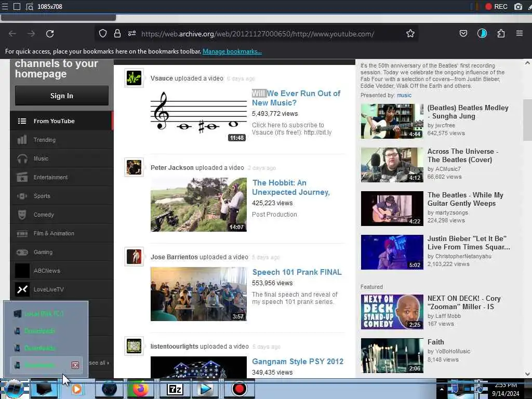Open NEXT ON DECK comedy thumbnail

(x=392, y=312)
